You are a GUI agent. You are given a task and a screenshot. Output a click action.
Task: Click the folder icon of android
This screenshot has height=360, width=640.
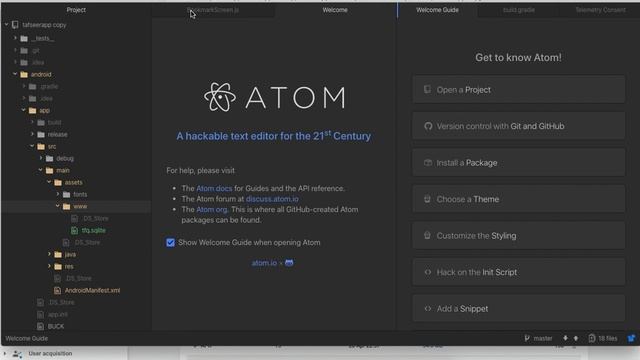(x=24, y=74)
